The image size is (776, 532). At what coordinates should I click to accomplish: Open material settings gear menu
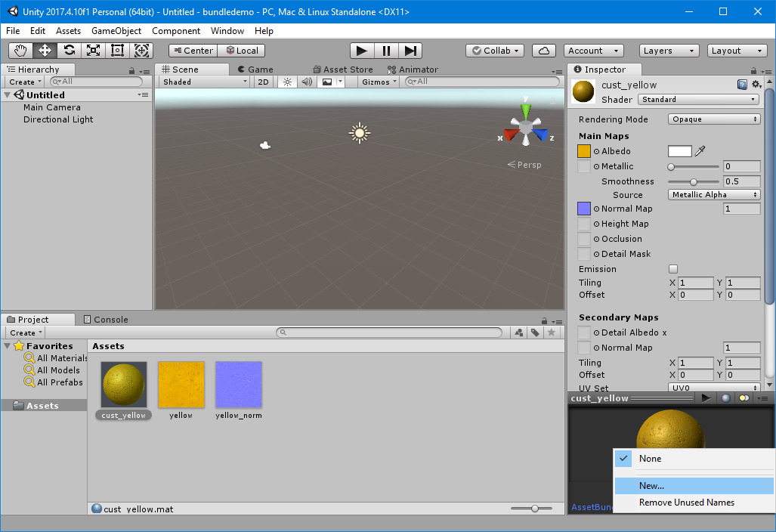tap(756, 85)
